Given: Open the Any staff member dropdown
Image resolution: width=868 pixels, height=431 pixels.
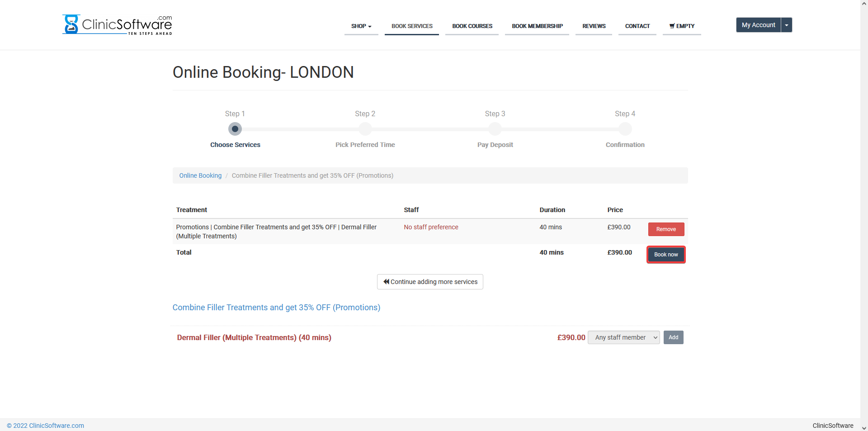Looking at the screenshot, I should (x=623, y=337).
